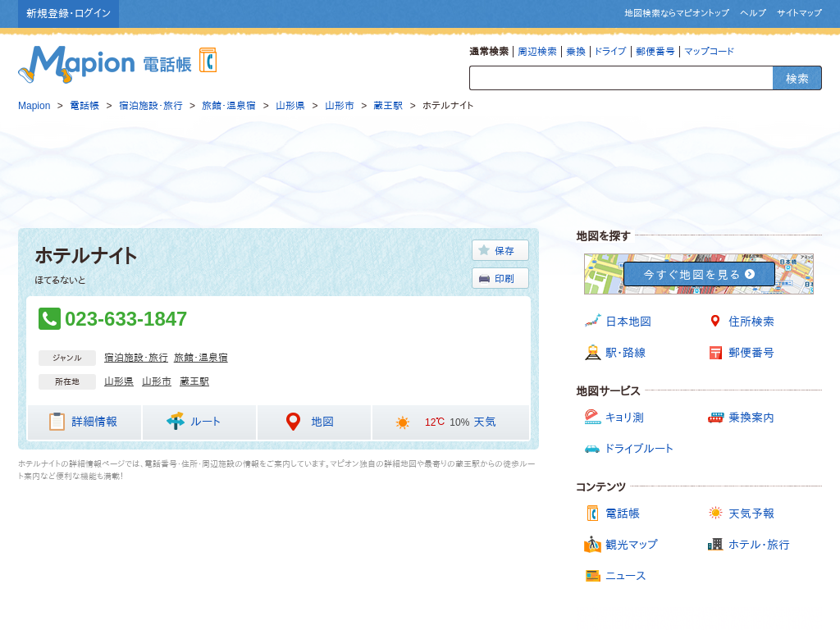
Task: Select the 通常検索 search tab
Action: [489, 52]
